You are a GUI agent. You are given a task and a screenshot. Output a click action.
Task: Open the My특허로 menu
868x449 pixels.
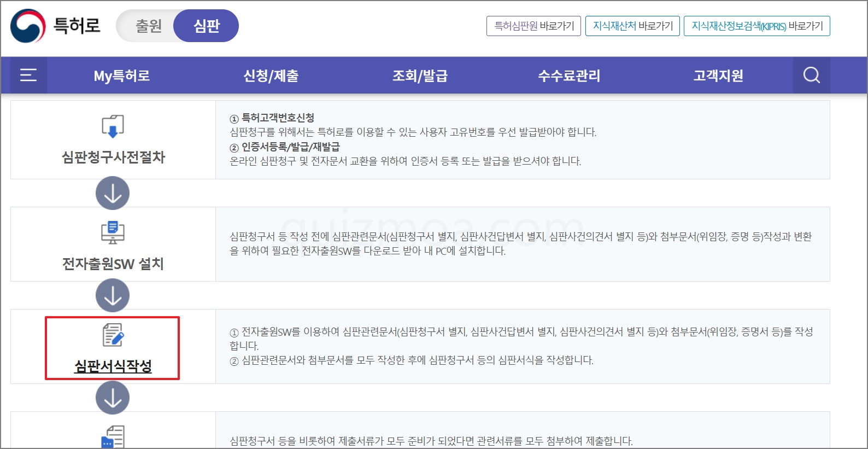121,75
